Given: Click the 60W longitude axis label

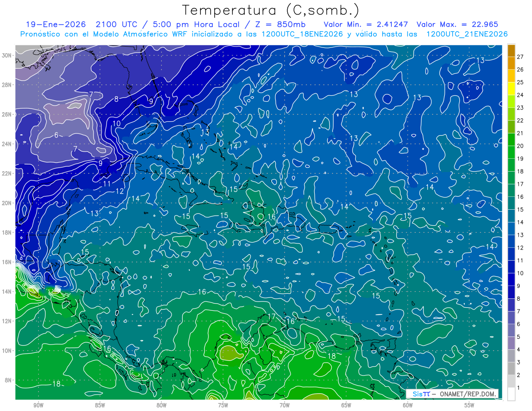Looking at the screenshot, I should [408, 405].
